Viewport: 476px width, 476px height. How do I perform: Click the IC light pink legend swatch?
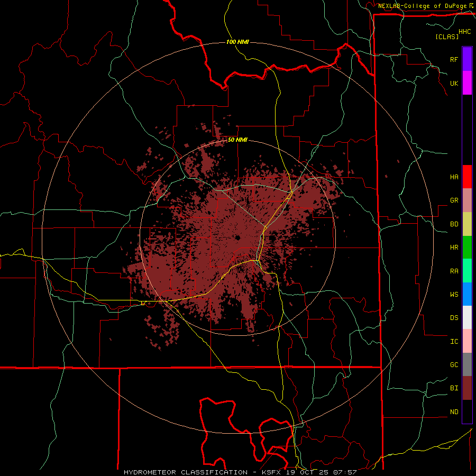pyautogui.click(x=467, y=341)
